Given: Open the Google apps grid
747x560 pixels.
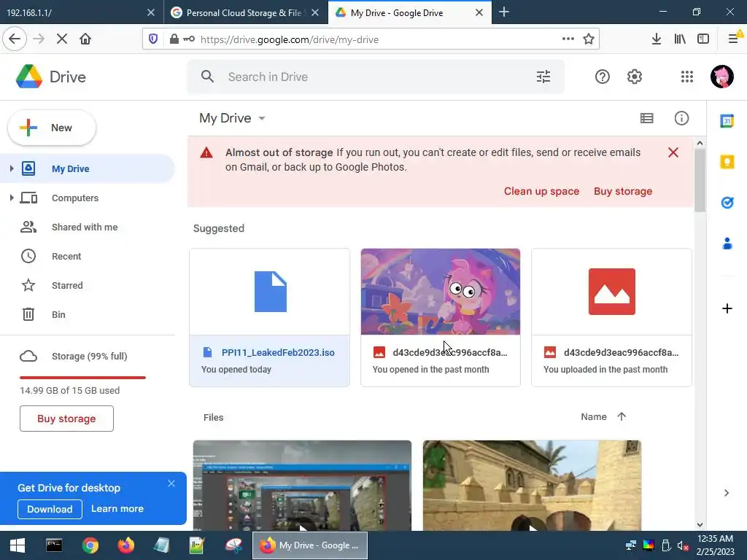Looking at the screenshot, I should (x=687, y=77).
